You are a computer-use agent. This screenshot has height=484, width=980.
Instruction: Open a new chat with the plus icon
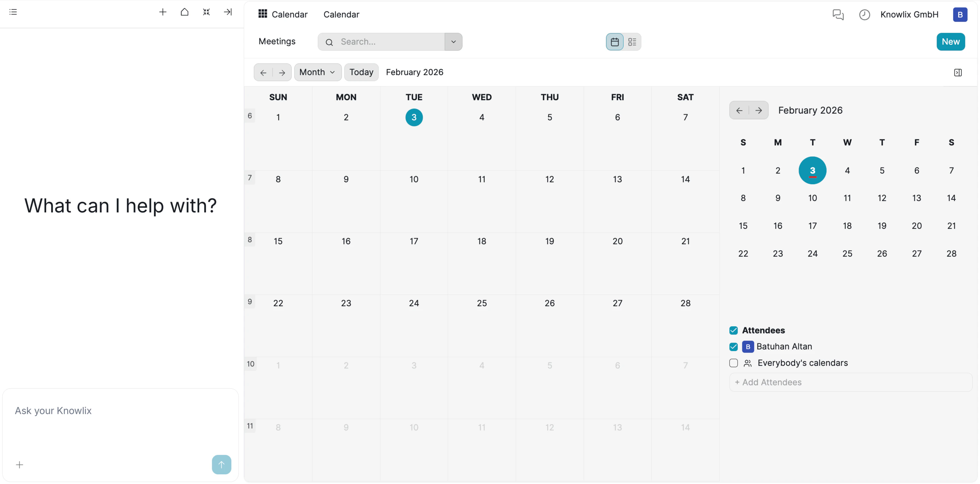163,12
